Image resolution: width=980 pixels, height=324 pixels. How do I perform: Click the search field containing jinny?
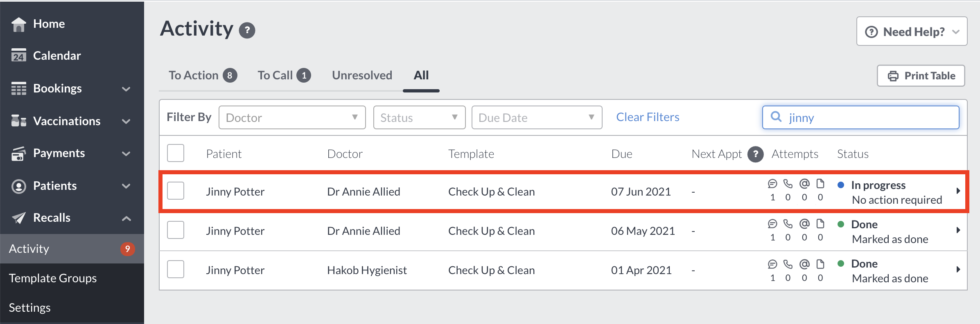pos(860,117)
